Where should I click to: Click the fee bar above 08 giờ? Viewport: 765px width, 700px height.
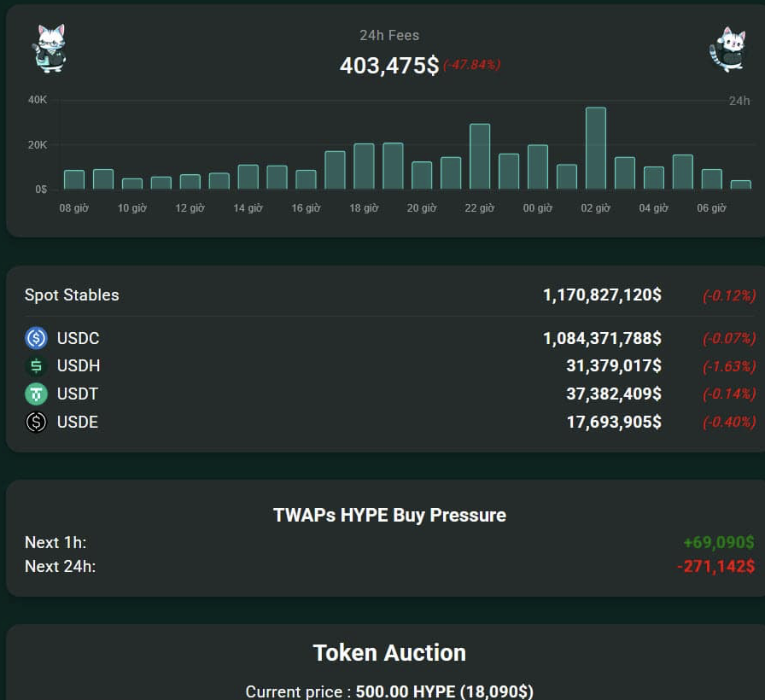click(74, 180)
